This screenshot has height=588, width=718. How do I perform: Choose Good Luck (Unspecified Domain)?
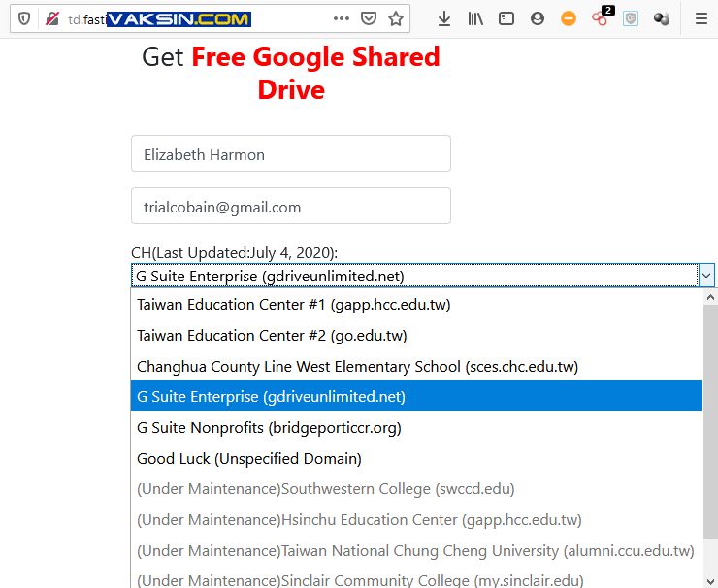416,458
